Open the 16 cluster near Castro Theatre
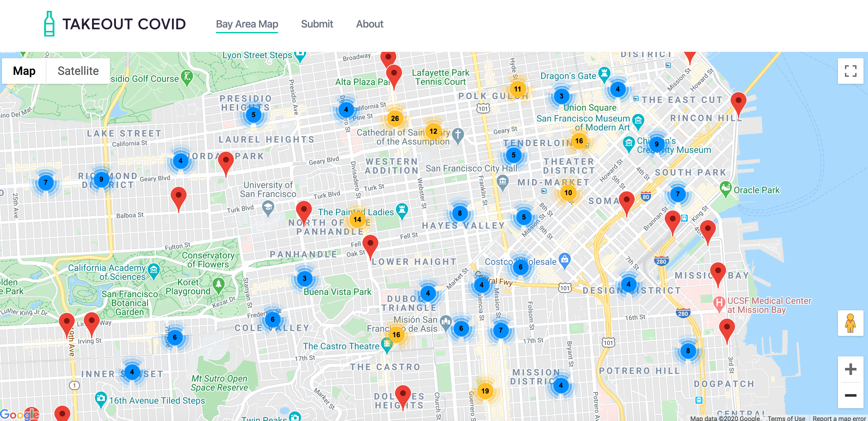Viewport: 868px width, 421px height. pyautogui.click(x=396, y=335)
